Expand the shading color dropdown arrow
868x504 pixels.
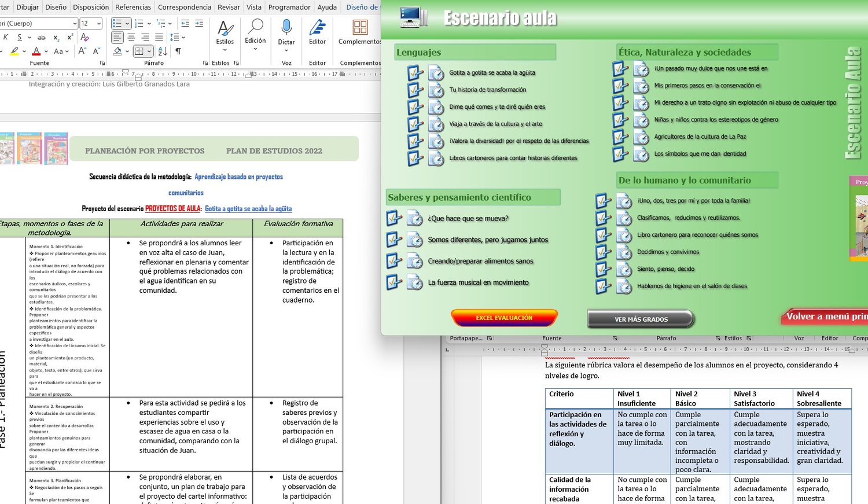pyautogui.click(x=127, y=51)
